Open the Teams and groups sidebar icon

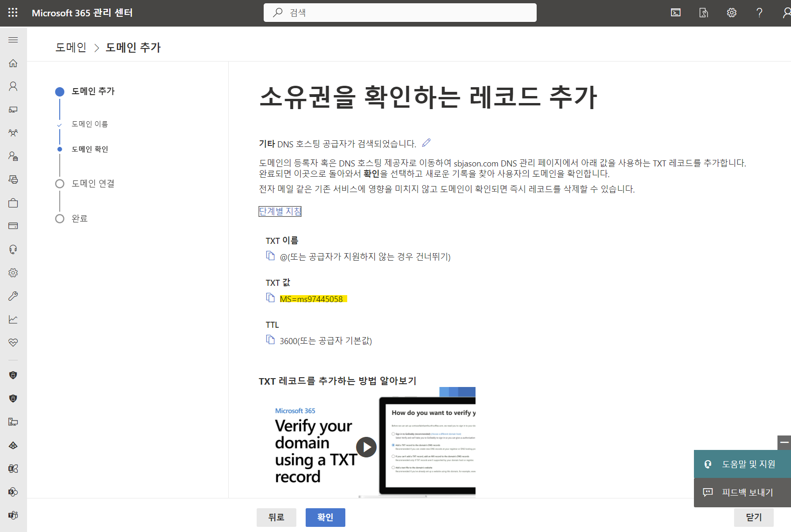tap(13, 133)
